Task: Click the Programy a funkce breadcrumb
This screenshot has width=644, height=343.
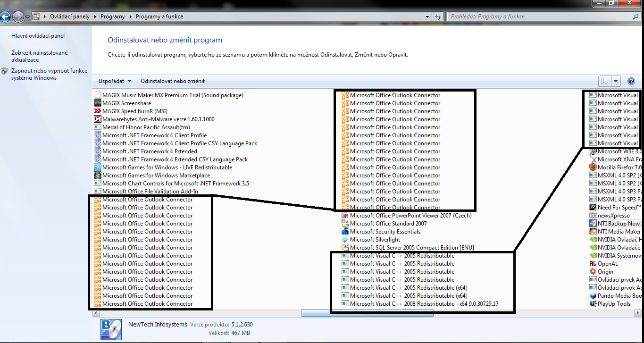Action: point(159,17)
